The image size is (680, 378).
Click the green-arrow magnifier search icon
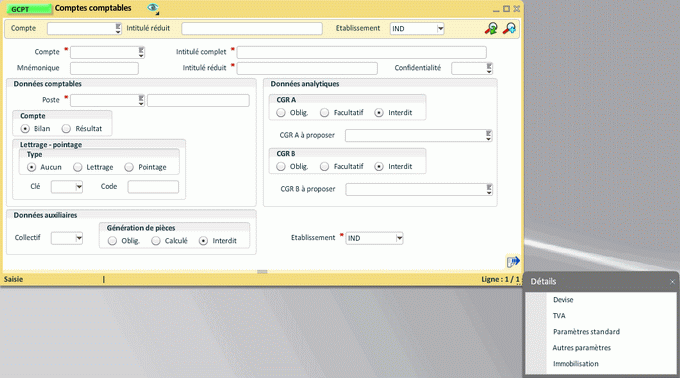(x=491, y=29)
